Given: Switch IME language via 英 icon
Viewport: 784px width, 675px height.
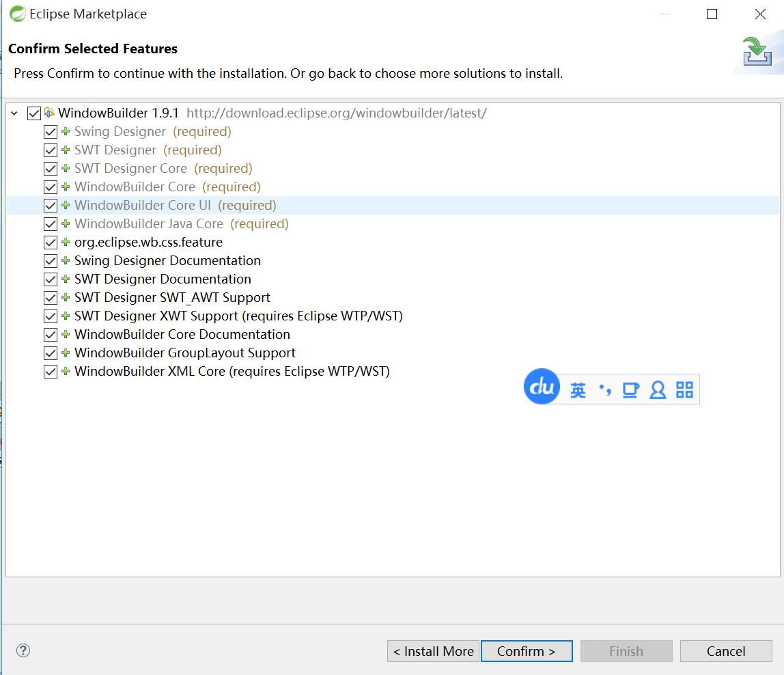Looking at the screenshot, I should point(578,390).
